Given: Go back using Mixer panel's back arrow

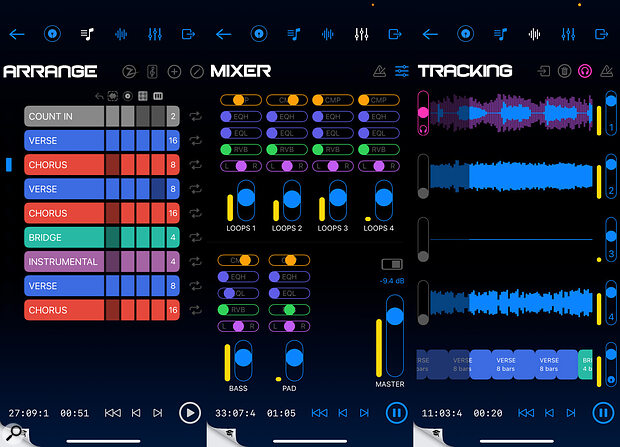Looking at the screenshot, I should (224, 34).
